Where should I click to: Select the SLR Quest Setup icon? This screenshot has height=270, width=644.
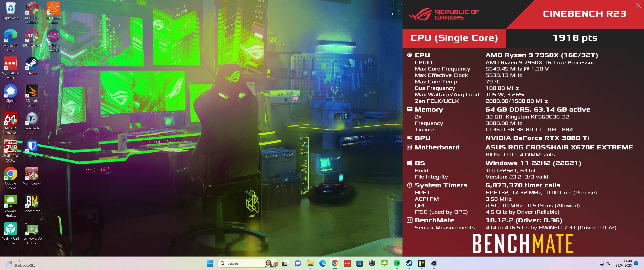(53, 13)
